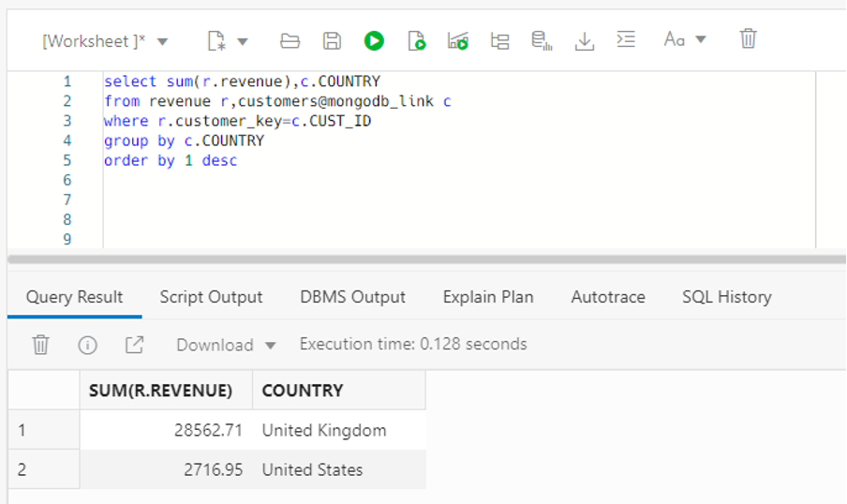Expand the new file options arrow
This screenshot has width=847, height=504.
pyautogui.click(x=243, y=41)
